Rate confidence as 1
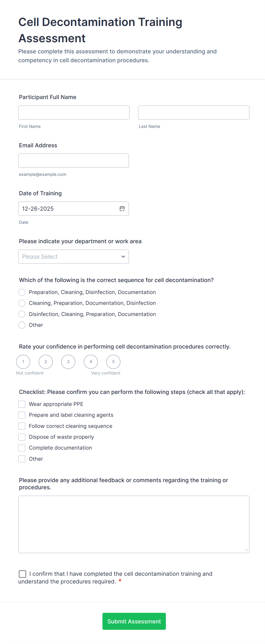 click(x=23, y=362)
